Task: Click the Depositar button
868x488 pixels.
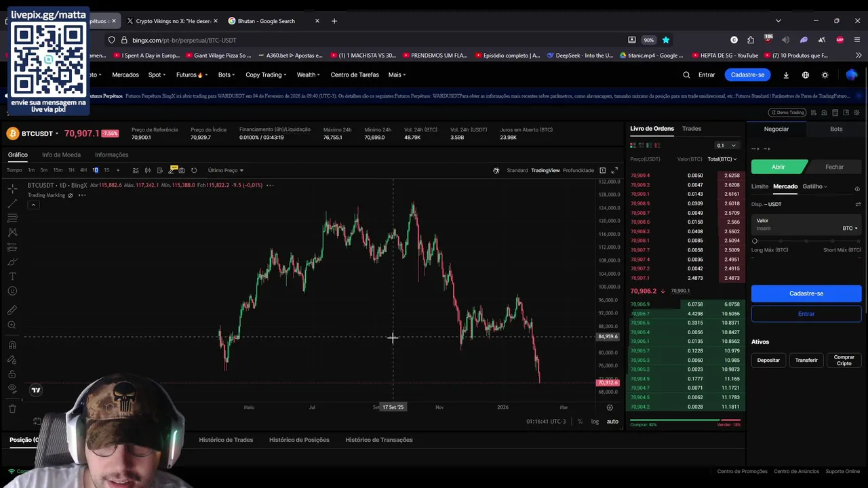Action: (768, 360)
